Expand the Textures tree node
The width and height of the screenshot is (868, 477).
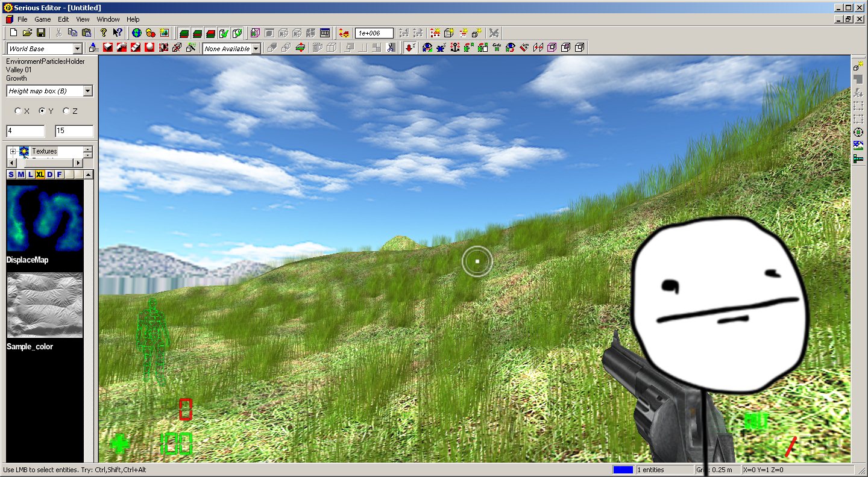[x=13, y=151]
